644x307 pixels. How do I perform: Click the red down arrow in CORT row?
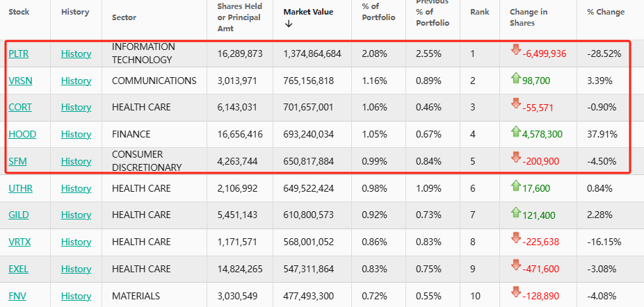pyautogui.click(x=515, y=103)
